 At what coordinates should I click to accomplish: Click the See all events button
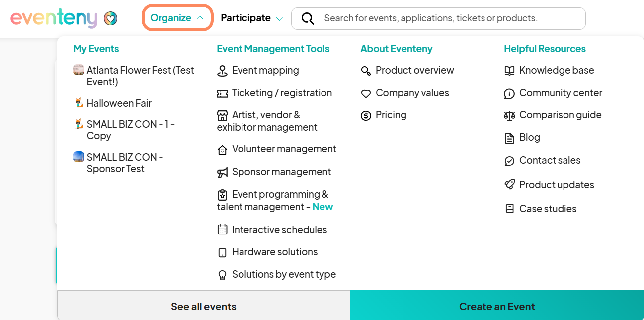click(x=204, y=306)
